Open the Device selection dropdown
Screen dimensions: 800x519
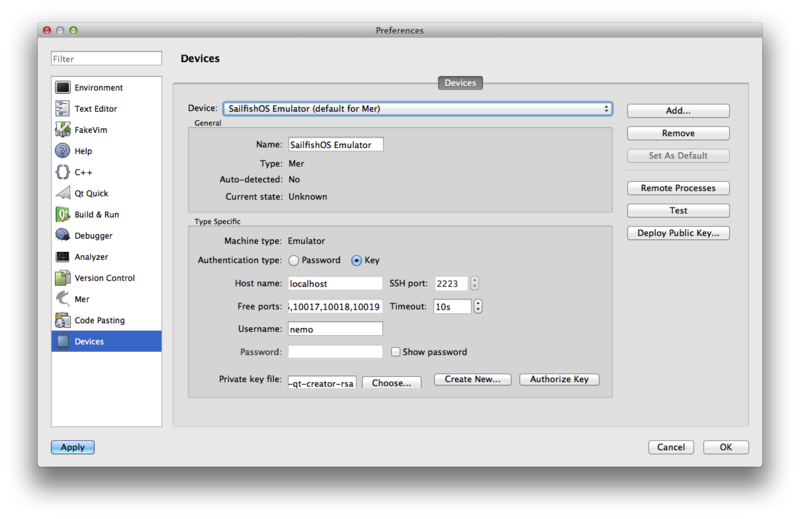pos(417,108)
